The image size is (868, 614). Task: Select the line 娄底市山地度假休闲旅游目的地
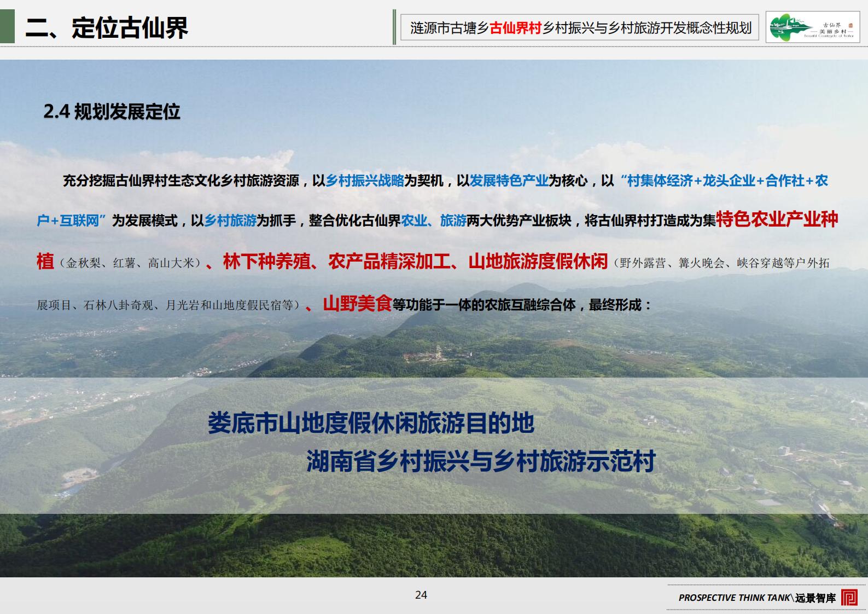click(371, 423)
